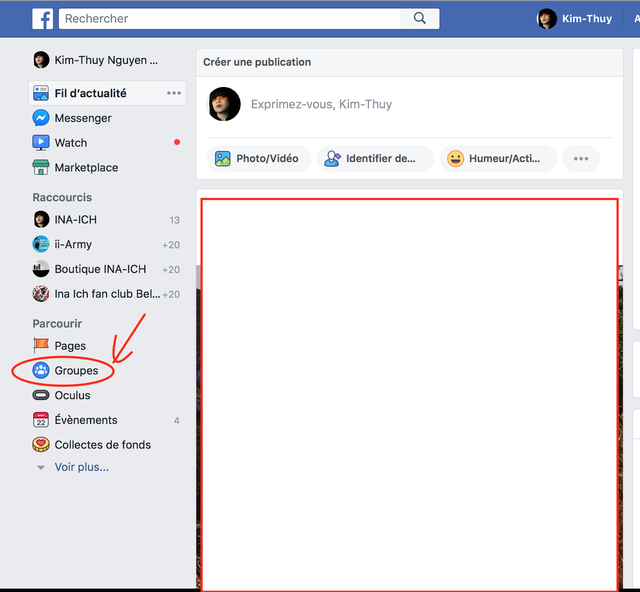Click the search magnifier button
This screenshot has width=640, height=592.
(x=419, y=19)
